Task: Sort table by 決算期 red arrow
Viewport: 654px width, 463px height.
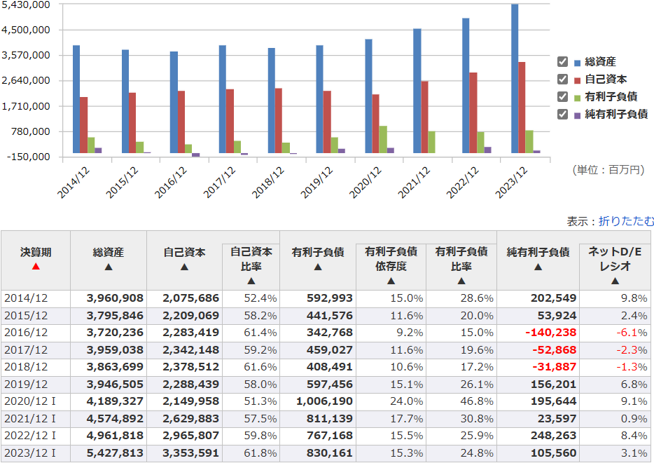Action: [36, 267]
